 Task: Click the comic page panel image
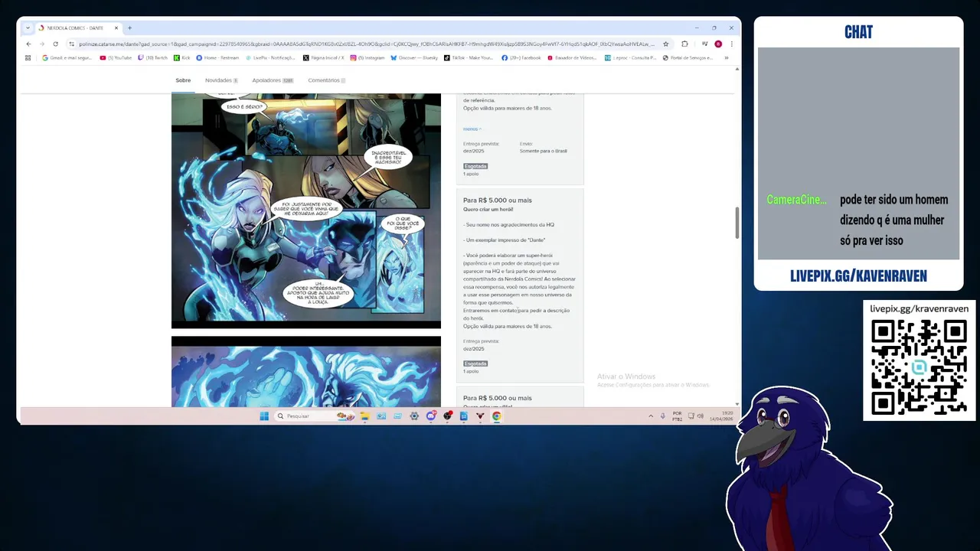pos(306,211)
